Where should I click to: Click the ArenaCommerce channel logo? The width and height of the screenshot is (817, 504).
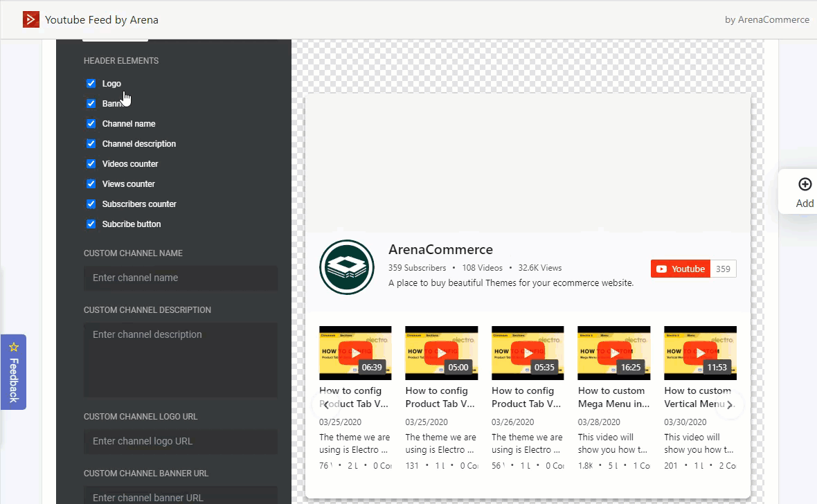[346, 267]
